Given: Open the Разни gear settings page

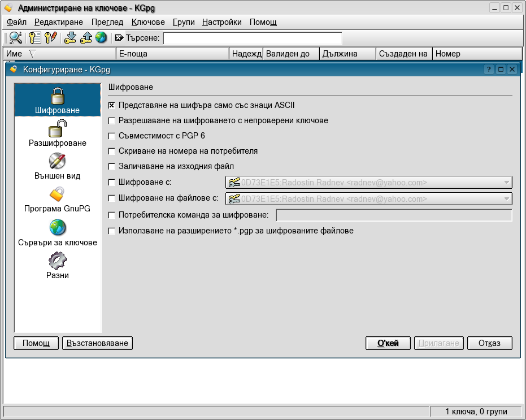Looking at the screenshot, I should coord(57,265).
